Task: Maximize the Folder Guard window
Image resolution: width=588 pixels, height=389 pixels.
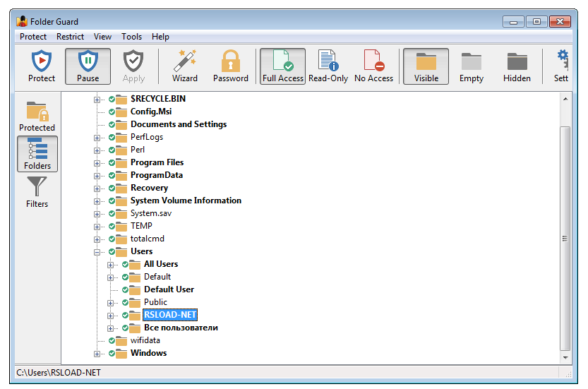Action: [x=536, y=22]
